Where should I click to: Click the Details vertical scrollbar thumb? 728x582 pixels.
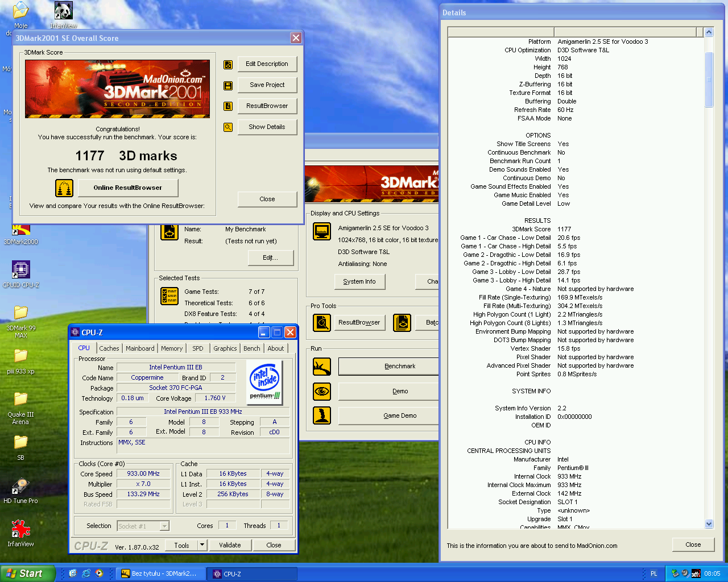click(x=709, y=80)
